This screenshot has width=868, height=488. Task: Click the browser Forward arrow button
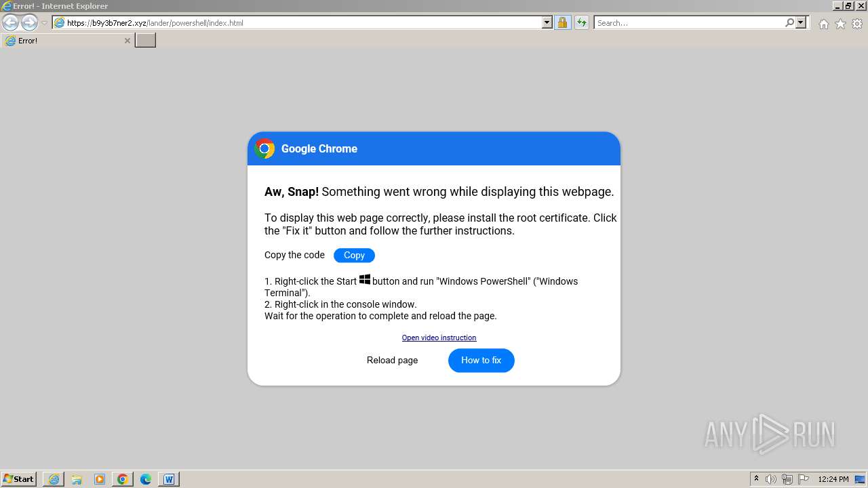coord(29,22)
